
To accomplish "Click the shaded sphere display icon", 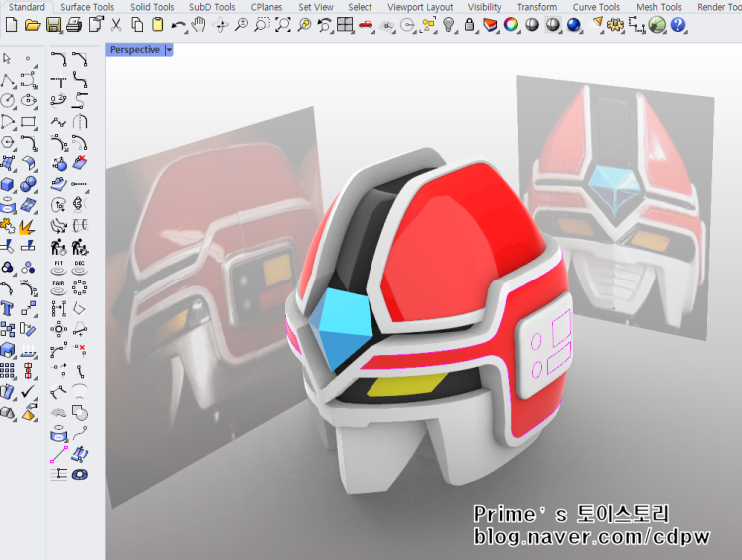I will click(x=532, y=25).
